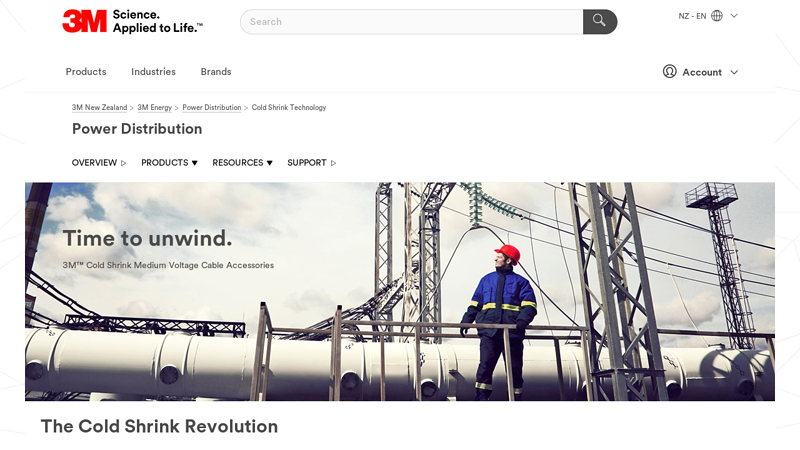800x450 pixels.
Task: Open the Account dropdown chevron
Action: 734,72
